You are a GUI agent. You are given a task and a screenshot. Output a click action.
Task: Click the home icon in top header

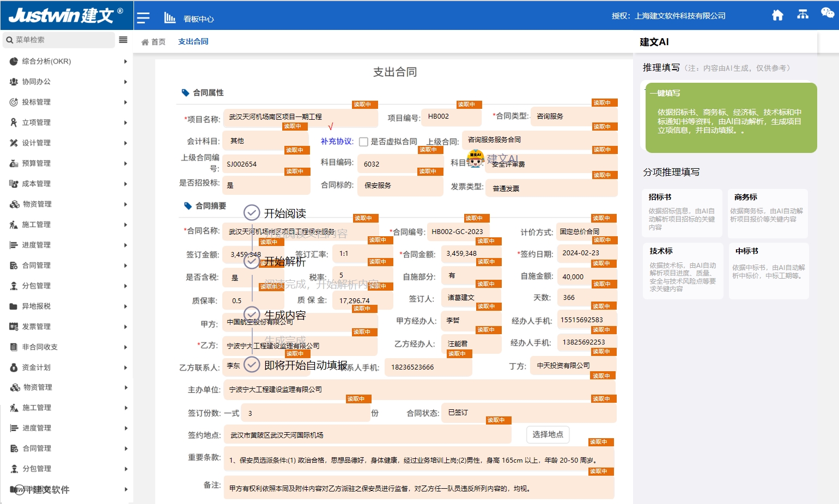pos(777,15)
